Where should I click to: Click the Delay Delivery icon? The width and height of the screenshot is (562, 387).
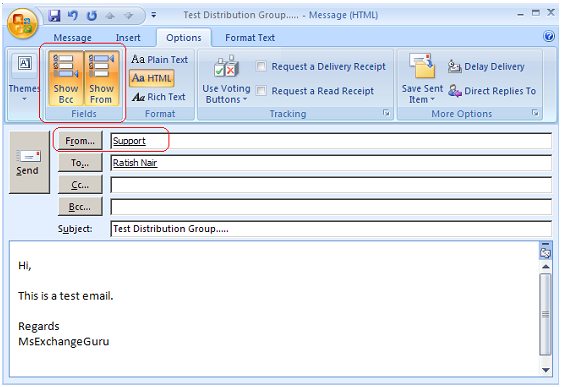(x=454, y=67)
